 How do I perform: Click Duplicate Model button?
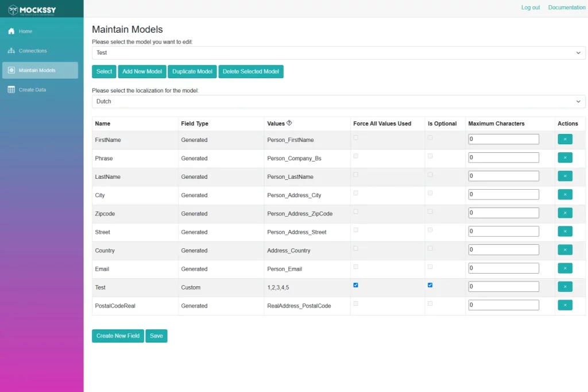click(x=192, y=71)
